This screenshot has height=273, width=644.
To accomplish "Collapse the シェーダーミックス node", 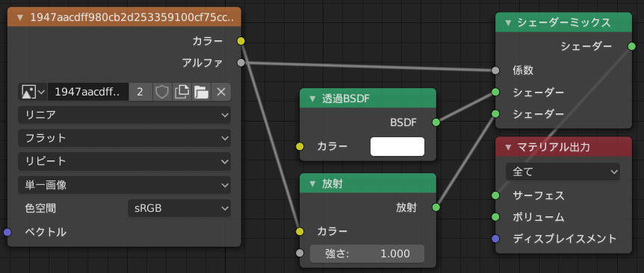I will click(x=508, y=23).
